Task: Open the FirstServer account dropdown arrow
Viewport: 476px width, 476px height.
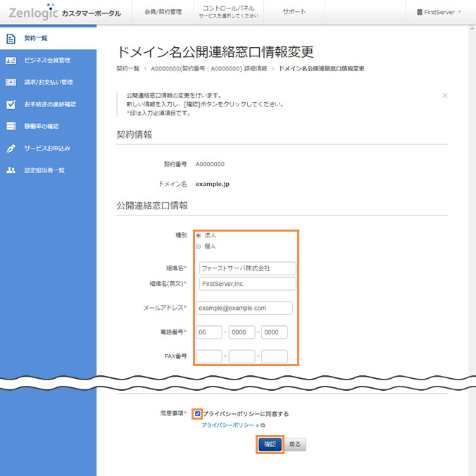Action: coord(460,12)
